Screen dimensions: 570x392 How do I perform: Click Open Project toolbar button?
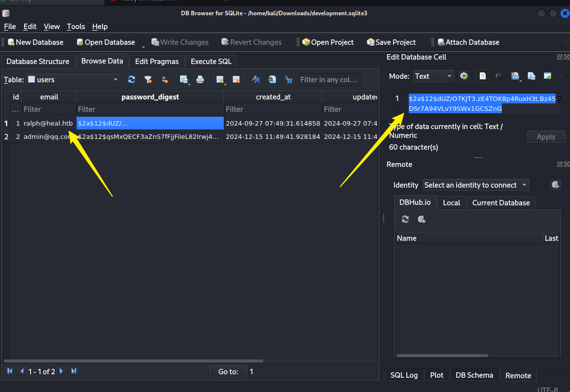pos(328,42)
